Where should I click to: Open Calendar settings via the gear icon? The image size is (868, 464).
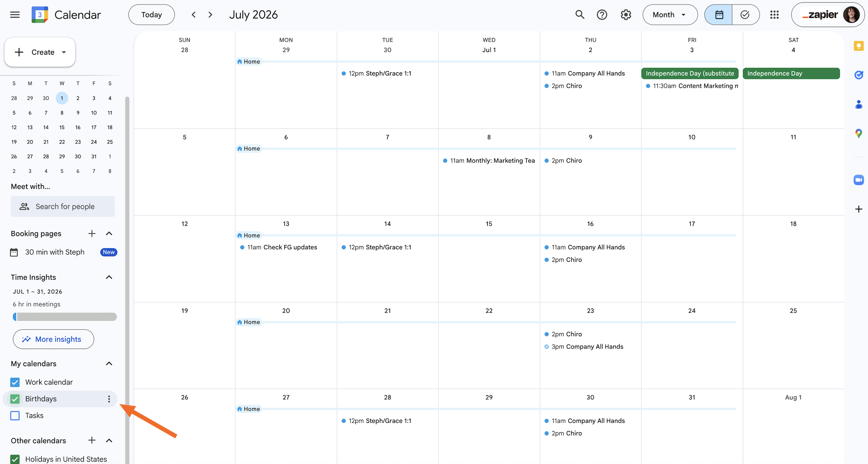coord(625,14)
